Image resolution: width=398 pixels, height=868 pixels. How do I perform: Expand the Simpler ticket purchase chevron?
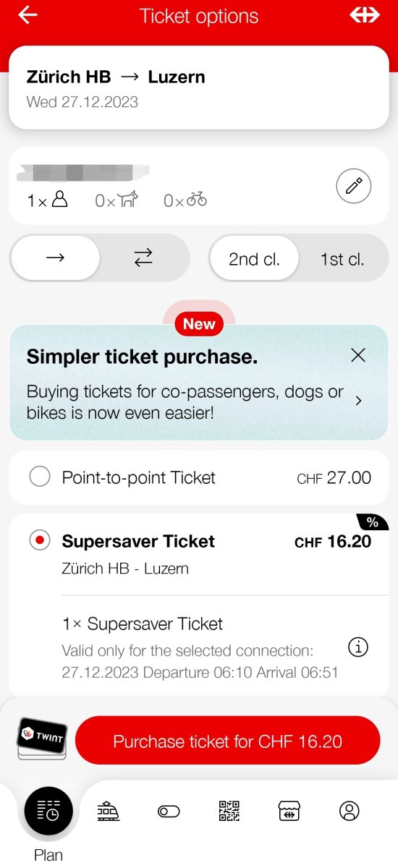(359, 401)
